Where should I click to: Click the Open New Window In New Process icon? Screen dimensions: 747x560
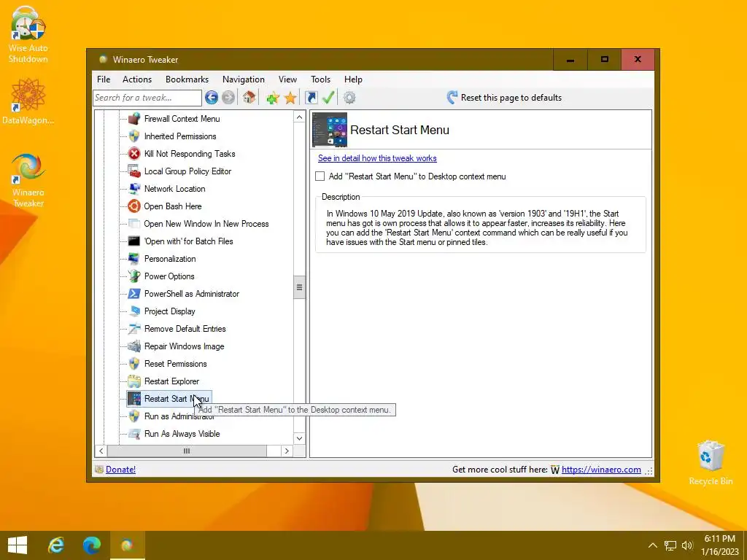pyautogui.click(x=134, y=224)
